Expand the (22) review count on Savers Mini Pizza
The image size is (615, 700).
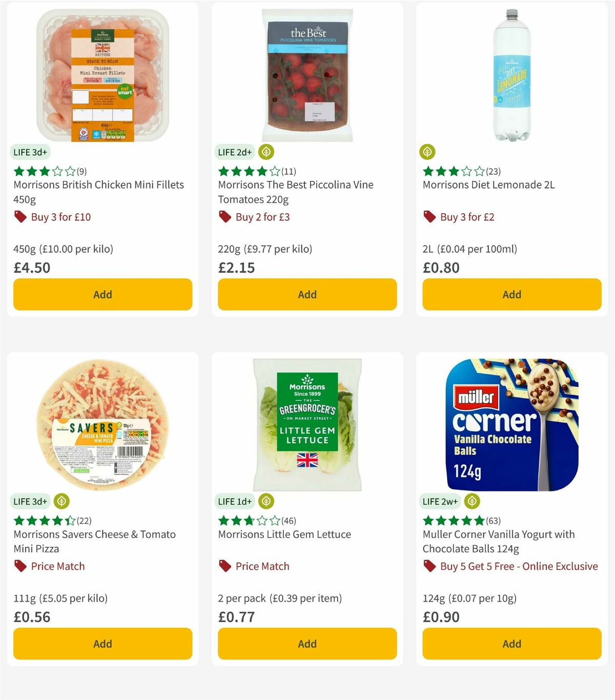point(84,521)
